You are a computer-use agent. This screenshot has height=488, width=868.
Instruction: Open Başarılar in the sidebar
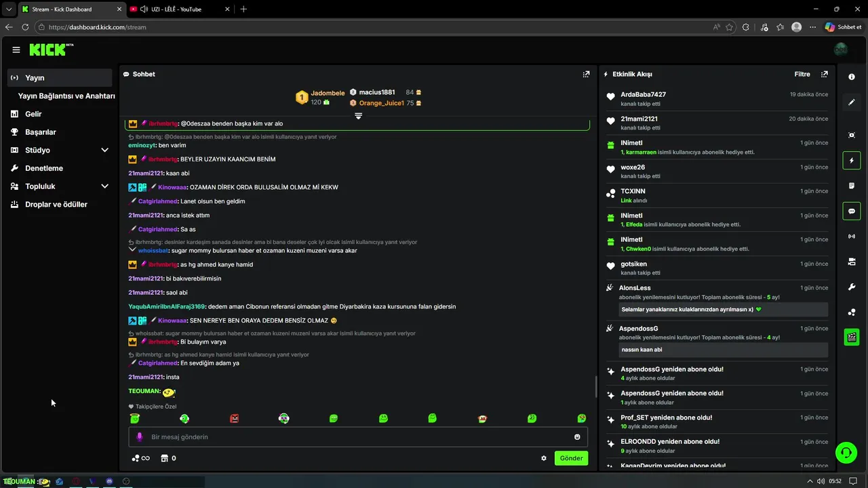[60, 132]
